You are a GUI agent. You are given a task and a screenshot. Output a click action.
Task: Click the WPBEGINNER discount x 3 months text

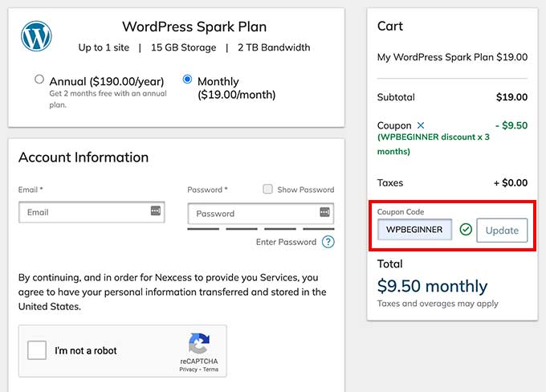tap(433, 144)
